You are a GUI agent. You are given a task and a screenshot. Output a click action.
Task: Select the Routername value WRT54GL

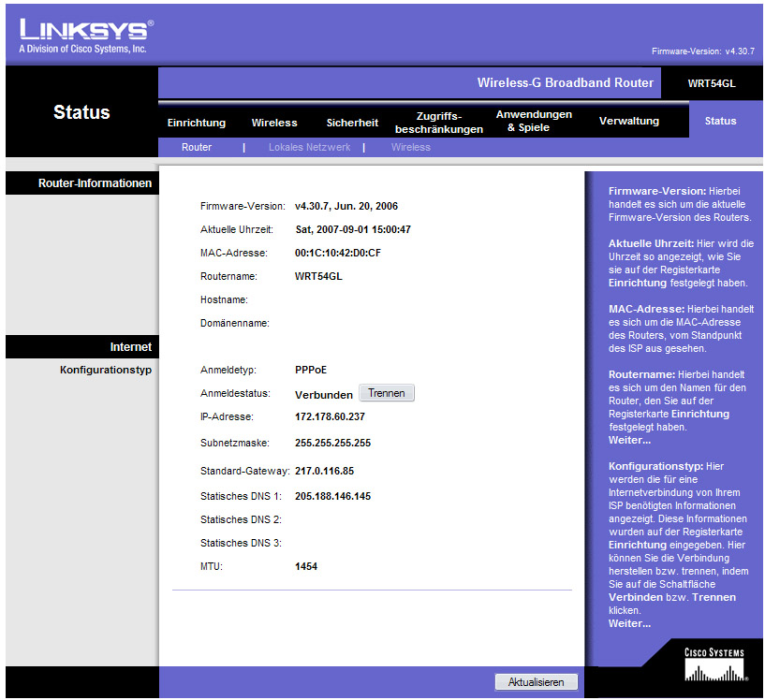(x=318, y=276)
